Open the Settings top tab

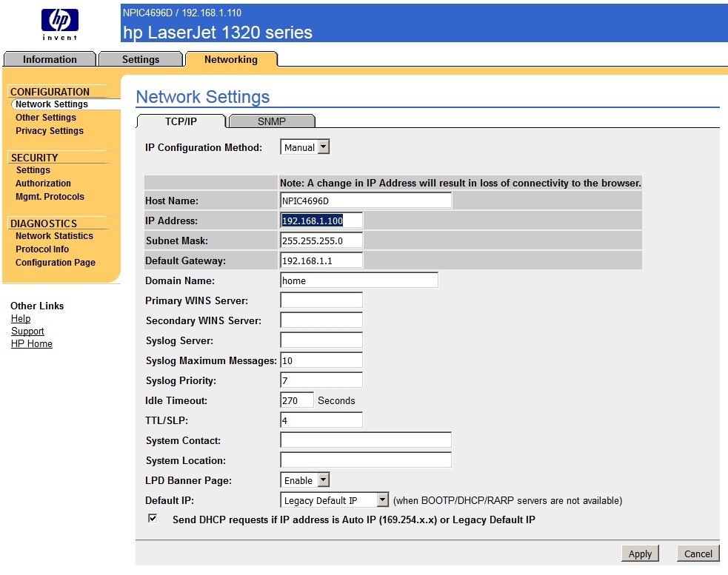[140, 60]
